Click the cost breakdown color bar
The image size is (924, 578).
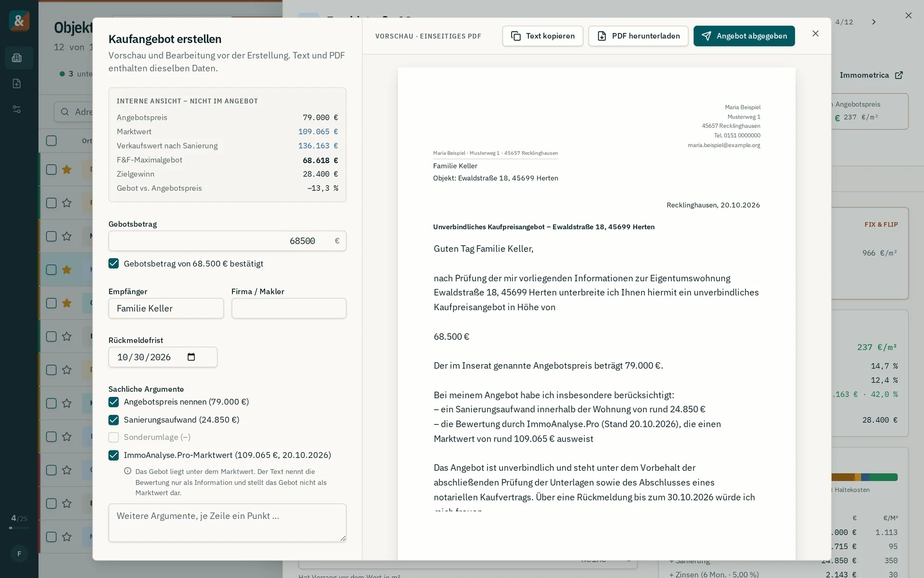[864, 477]
